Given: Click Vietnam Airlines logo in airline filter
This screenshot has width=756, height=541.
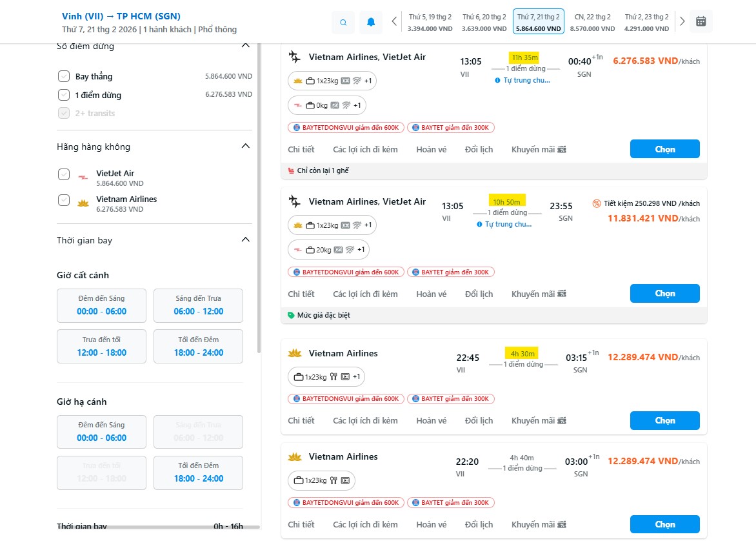Looking at the screenshot, I should (83, 203).
